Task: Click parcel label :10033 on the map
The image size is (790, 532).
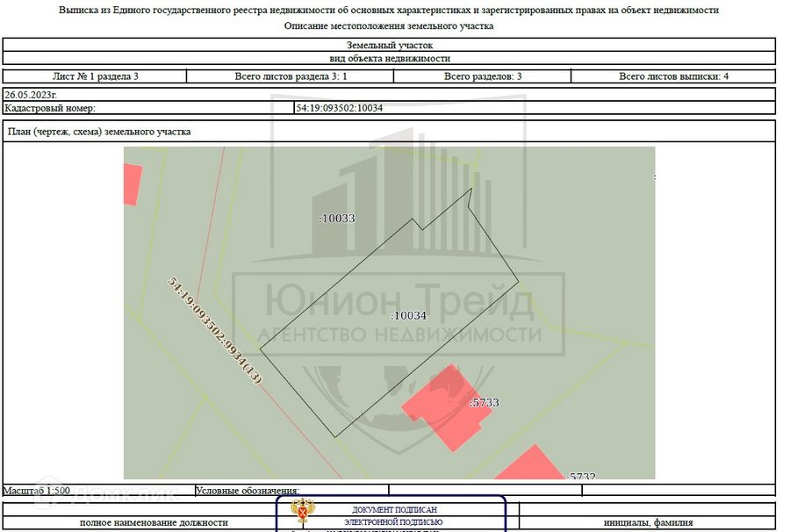Action: pyautogui.click(x=337, y=219)
